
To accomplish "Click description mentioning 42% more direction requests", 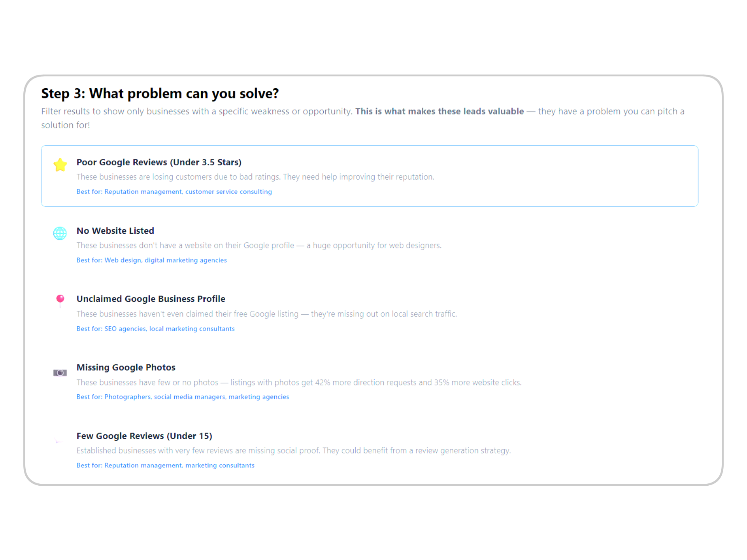I will pos(299,382).
